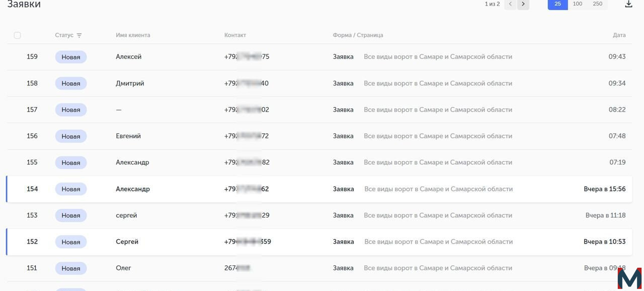644x291 pixels.
Task: Select the name Евгений in row 156
Action: (128, 136)
